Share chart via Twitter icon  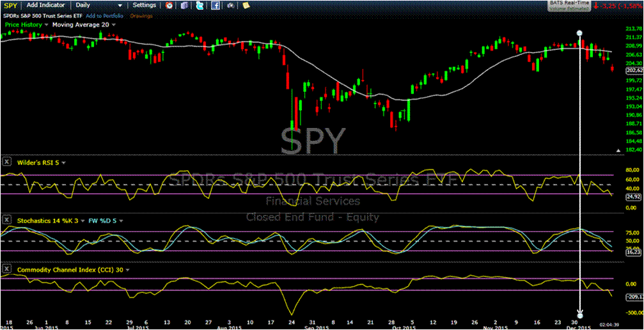(x=200, y=5)
